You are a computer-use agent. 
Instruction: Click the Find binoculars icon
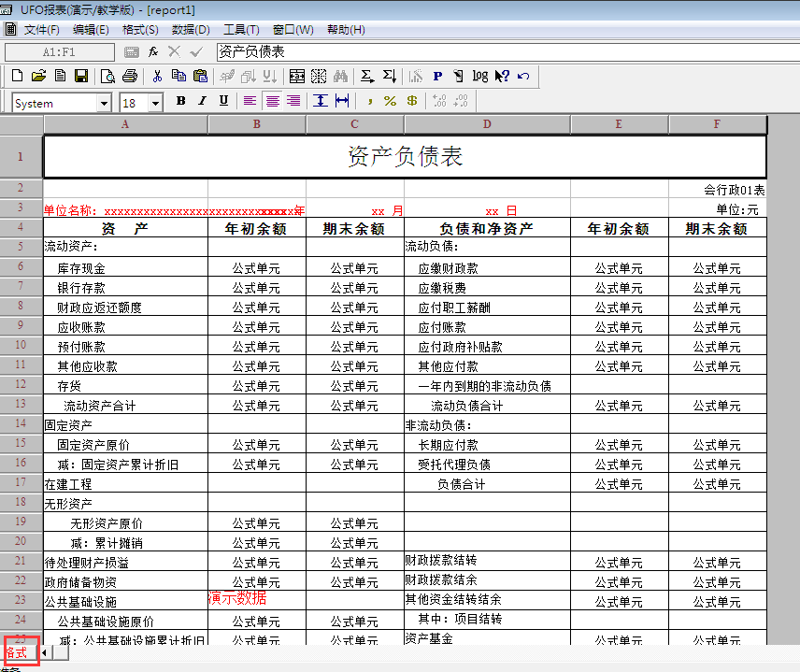[x=341, y=76]
